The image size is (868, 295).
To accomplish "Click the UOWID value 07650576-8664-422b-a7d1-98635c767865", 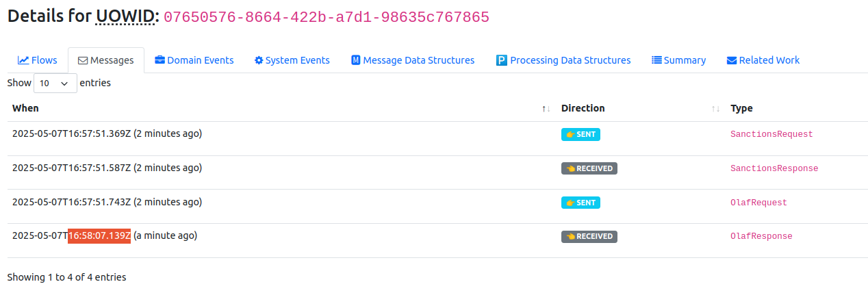I will coord(327,18).
